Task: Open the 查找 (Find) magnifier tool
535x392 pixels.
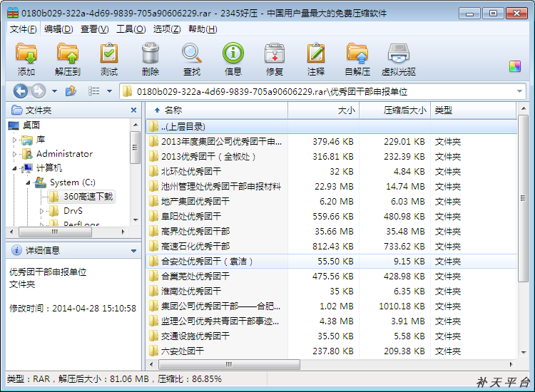Action: [192, 59]
